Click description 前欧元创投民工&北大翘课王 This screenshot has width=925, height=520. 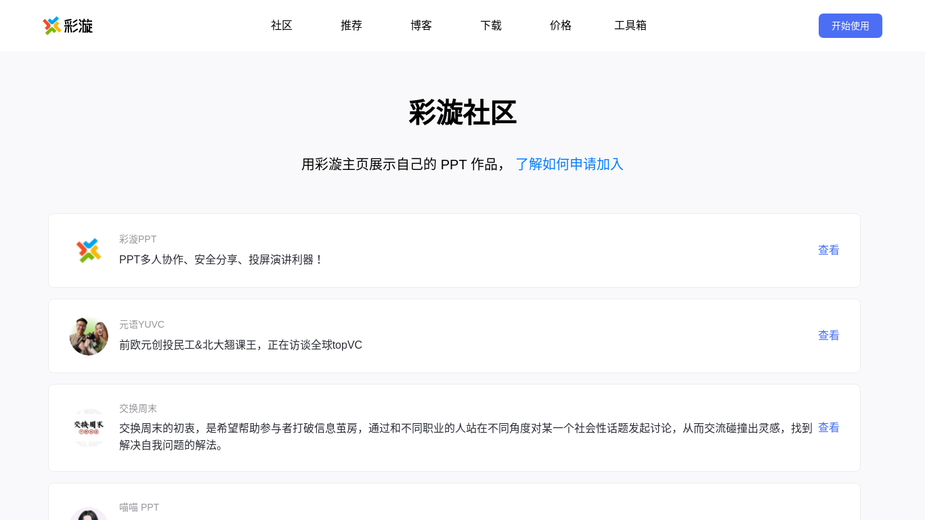[241, 345]
